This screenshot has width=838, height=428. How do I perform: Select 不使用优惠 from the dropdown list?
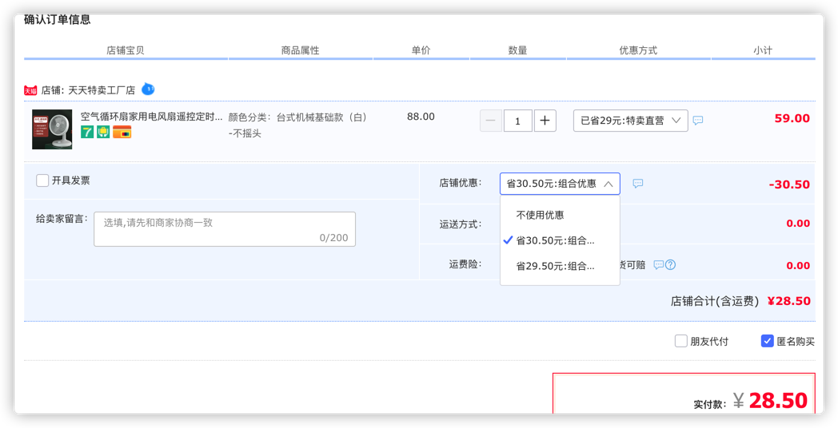pos(540,215)
